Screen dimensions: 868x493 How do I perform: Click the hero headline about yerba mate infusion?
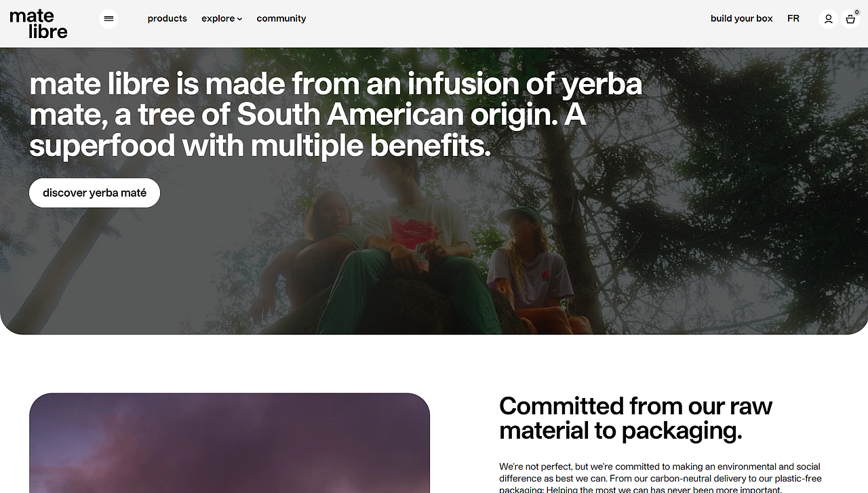(x=336, y=115)
